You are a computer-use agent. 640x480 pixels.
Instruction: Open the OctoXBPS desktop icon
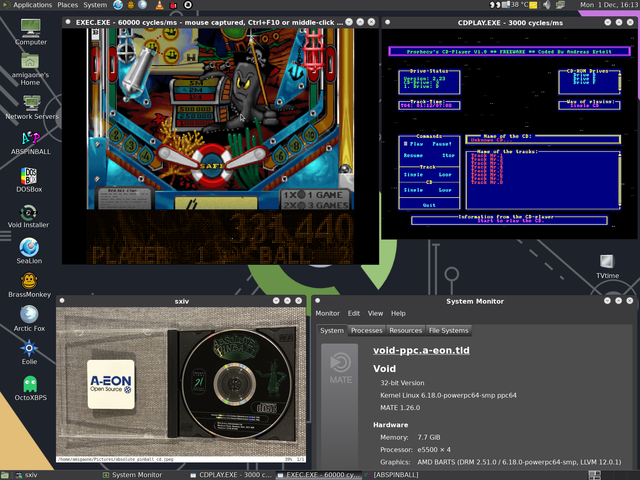(x=29, y=386)
